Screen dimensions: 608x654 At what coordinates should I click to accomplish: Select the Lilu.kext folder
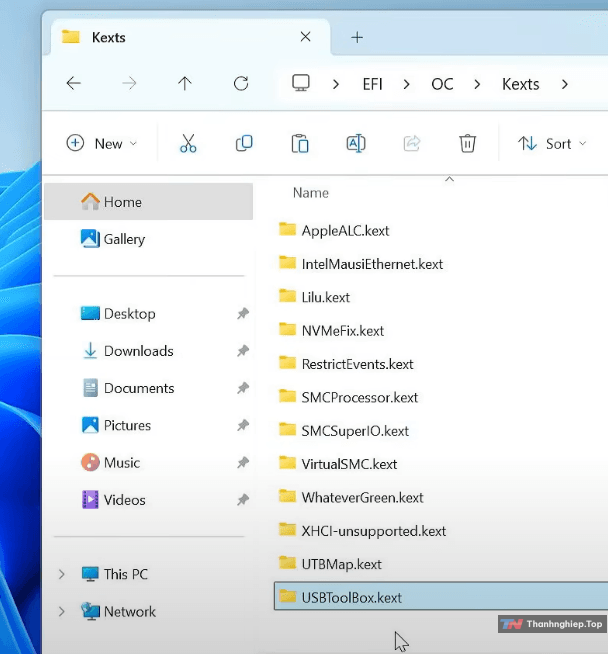tap(314, 297)
